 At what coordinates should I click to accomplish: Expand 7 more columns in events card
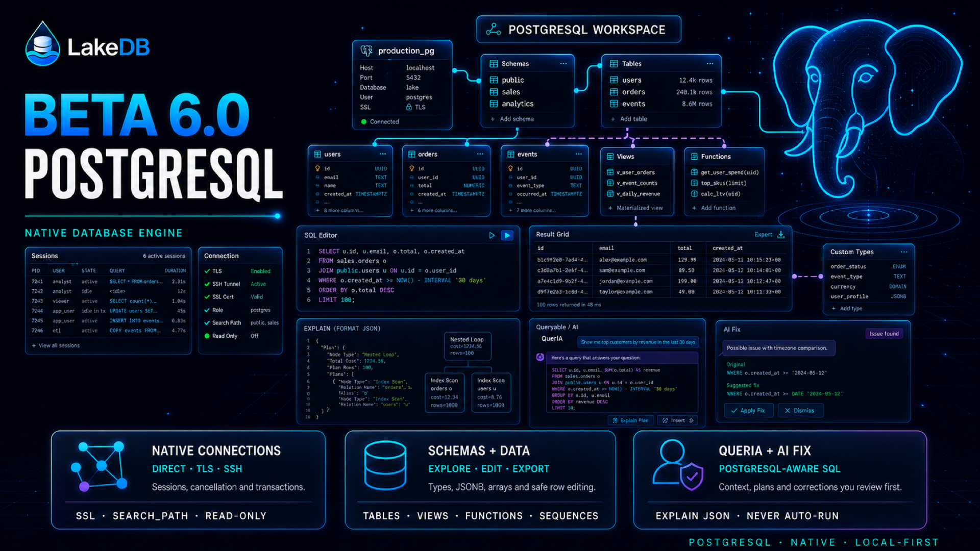point(532,211)
